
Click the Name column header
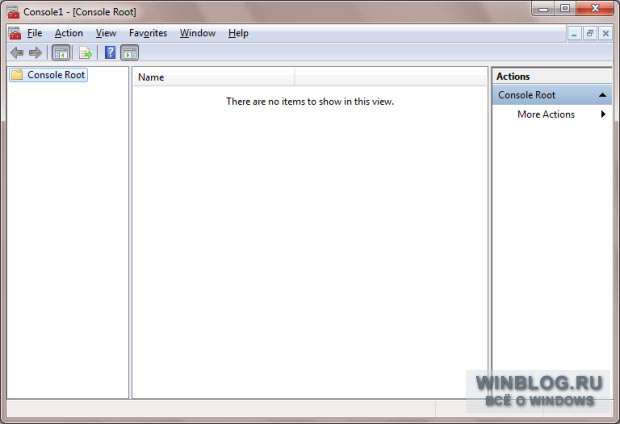(214, 77)
